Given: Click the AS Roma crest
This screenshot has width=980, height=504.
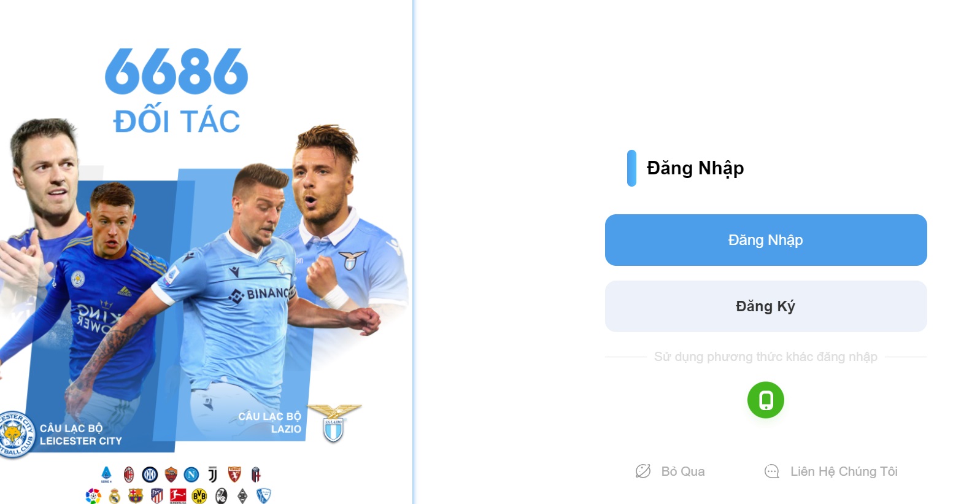Looking at the screenshot, I should (171, 475).
